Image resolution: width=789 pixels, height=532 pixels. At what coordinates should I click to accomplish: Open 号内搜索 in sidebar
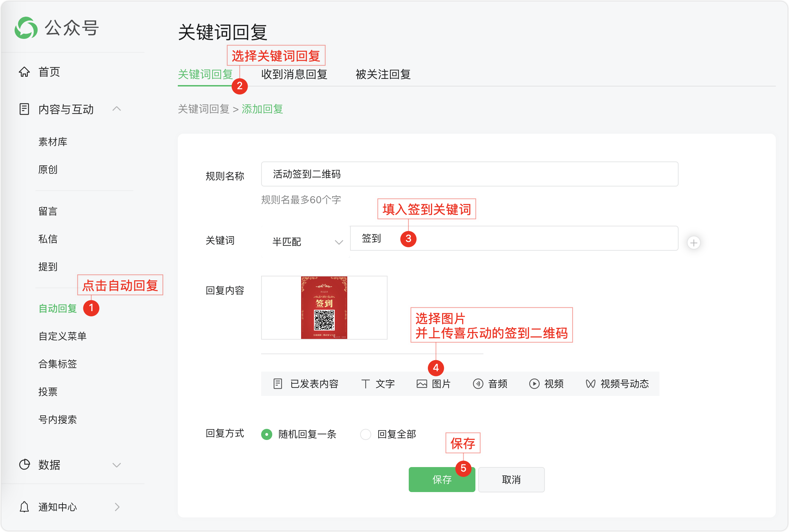click(58, 419)
